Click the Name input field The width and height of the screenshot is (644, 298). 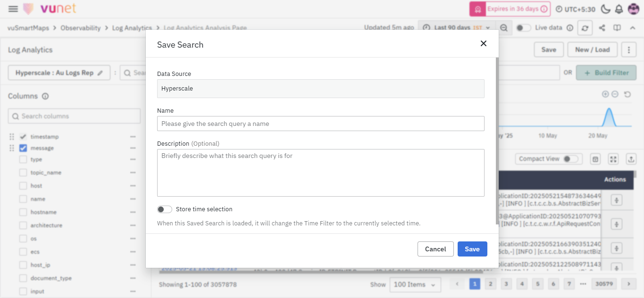[x=320, y=124]
